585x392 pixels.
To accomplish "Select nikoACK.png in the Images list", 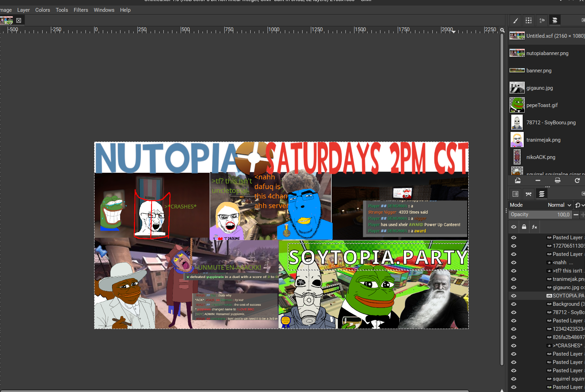I will [547, 157].
